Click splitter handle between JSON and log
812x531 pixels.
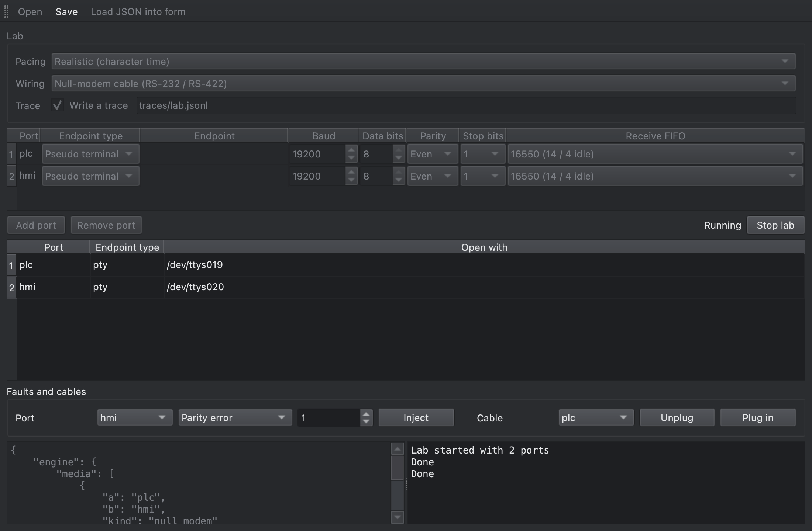click(406, 484)
